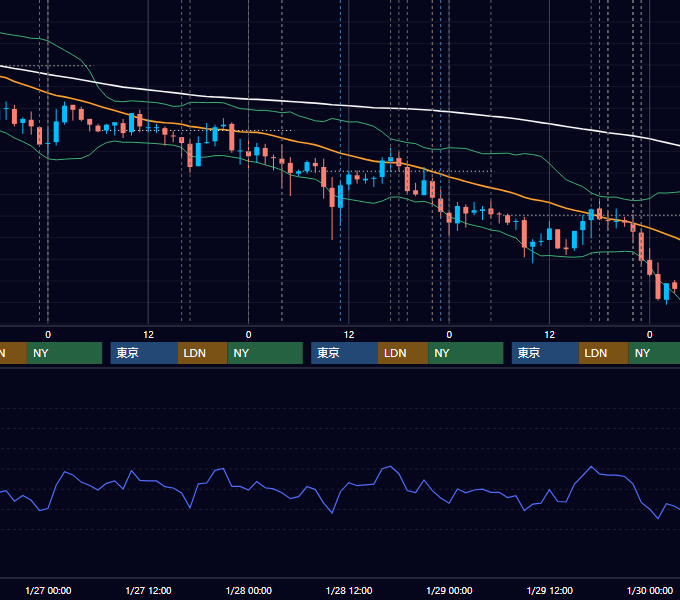Click the 1/27 00:00 date label
The width and height of the screenshot is (680, 600).
[48, 590]
